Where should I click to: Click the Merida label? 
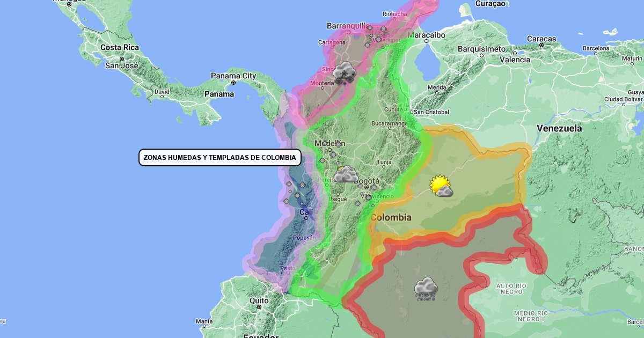tap(437, 87)
